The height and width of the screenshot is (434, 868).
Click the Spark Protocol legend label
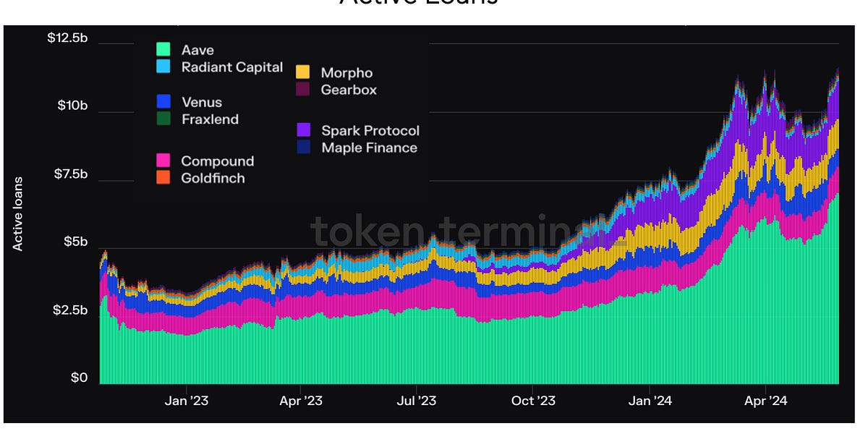tap(370, 130)
